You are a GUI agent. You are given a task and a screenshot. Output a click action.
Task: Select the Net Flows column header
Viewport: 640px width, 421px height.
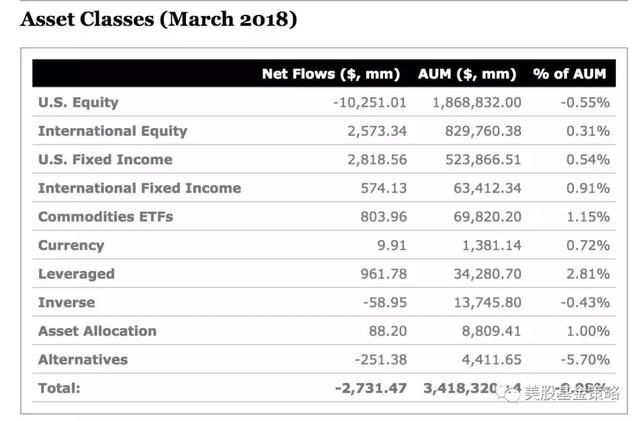point(330,74)
